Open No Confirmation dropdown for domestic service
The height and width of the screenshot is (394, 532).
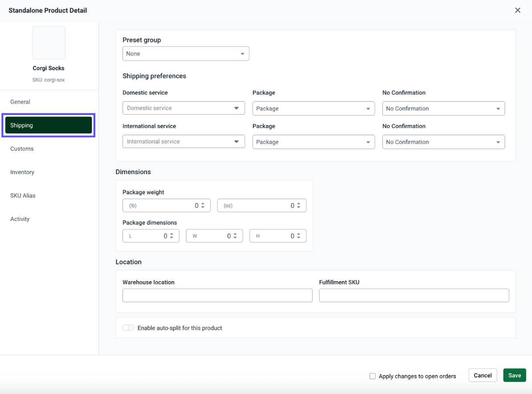tap(443, 109)
